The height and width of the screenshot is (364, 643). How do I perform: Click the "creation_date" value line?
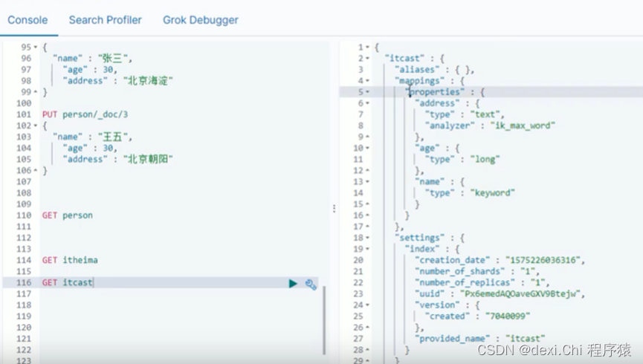pyautogui.click(x=500, y=260)
